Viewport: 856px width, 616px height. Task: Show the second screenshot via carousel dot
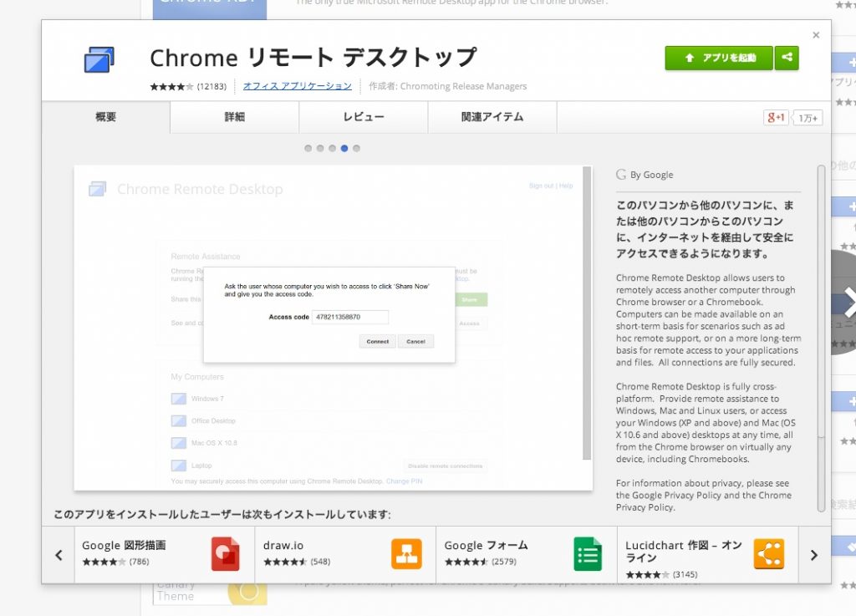coord(320,149)
